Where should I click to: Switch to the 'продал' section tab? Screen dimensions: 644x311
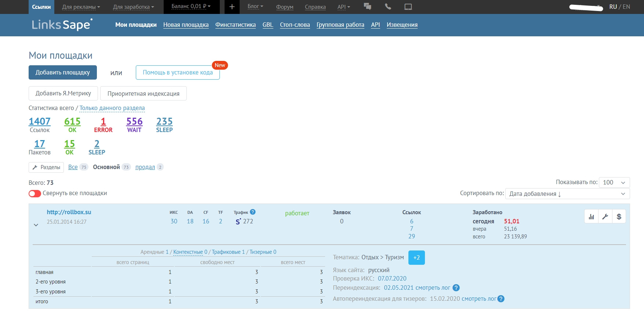[x=145, y=167]
